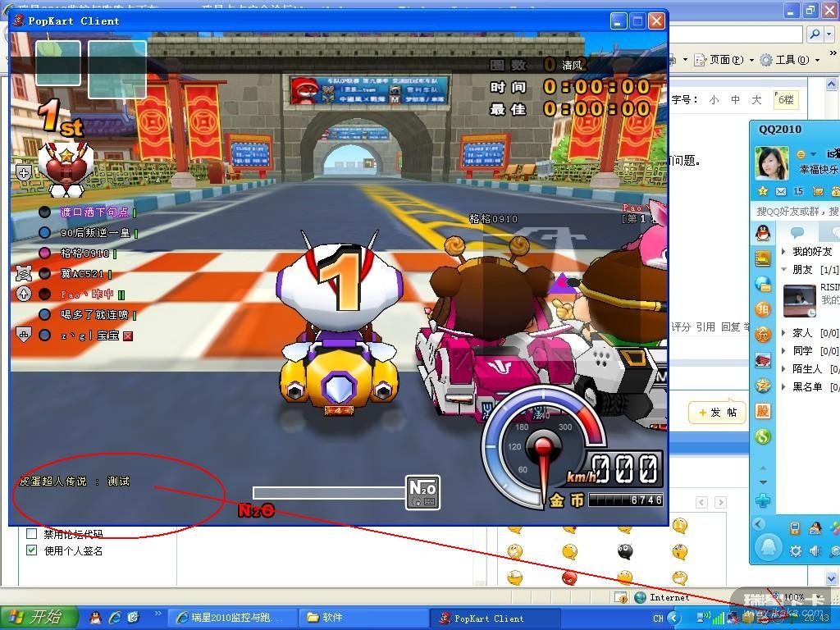Click the red car icon in QQ sidebar

pyautogui.click(x=763, y=360)
